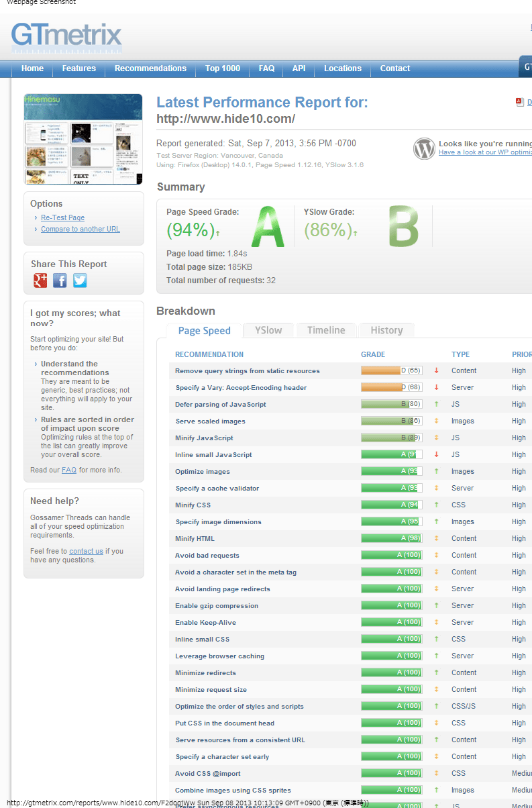Screen dimensions: 532x808
Task: Click Compare to another URL link
Action: tap(81, 229)
